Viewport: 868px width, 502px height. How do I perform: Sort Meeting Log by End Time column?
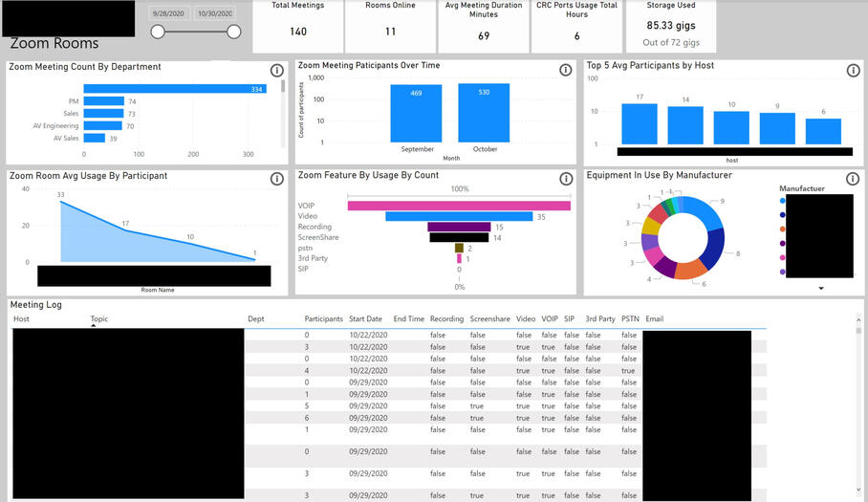coord(408,318)
